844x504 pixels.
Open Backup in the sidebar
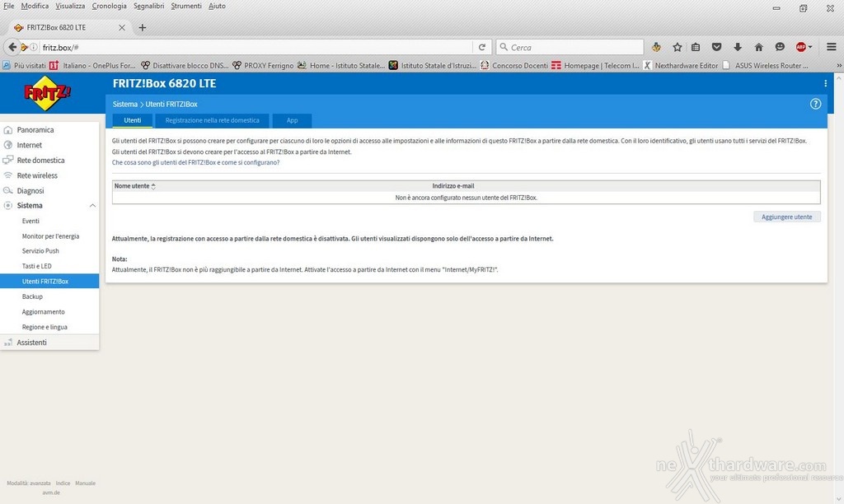pos(32,297)
